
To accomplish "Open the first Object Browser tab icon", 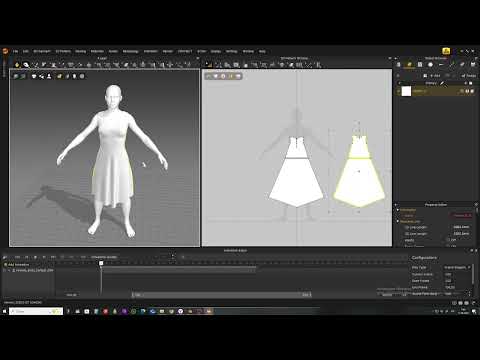I will coord(399,65).
